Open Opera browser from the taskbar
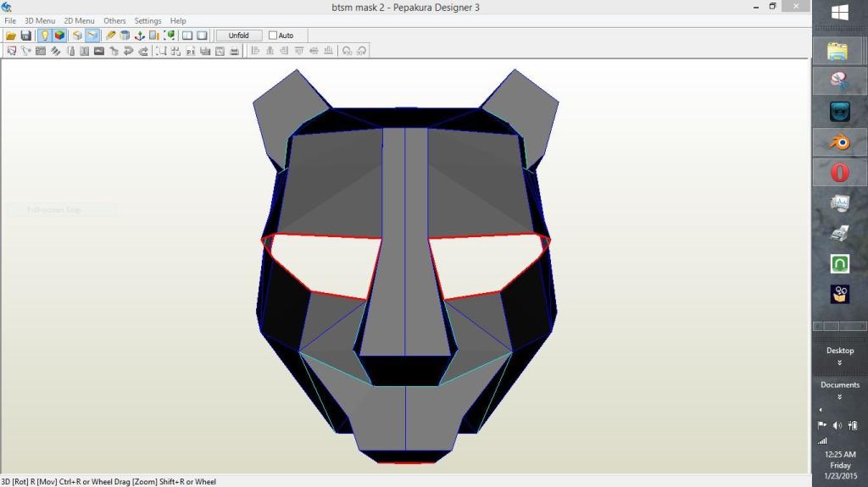868x487 pixels. (x=839, y=173)
